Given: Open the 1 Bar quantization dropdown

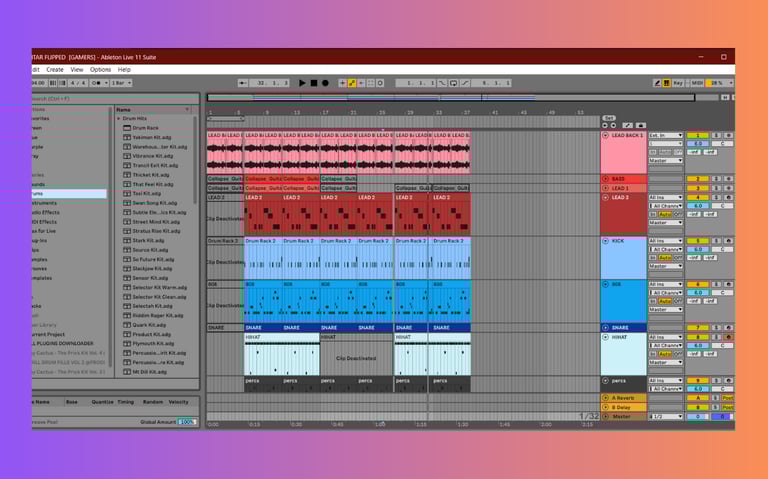Looking at the screenshot, I should point(121,83).
